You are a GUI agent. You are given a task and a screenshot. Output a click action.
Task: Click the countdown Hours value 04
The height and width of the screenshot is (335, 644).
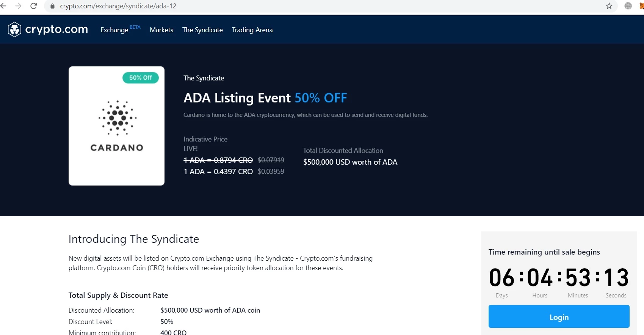tap(540, 277)
